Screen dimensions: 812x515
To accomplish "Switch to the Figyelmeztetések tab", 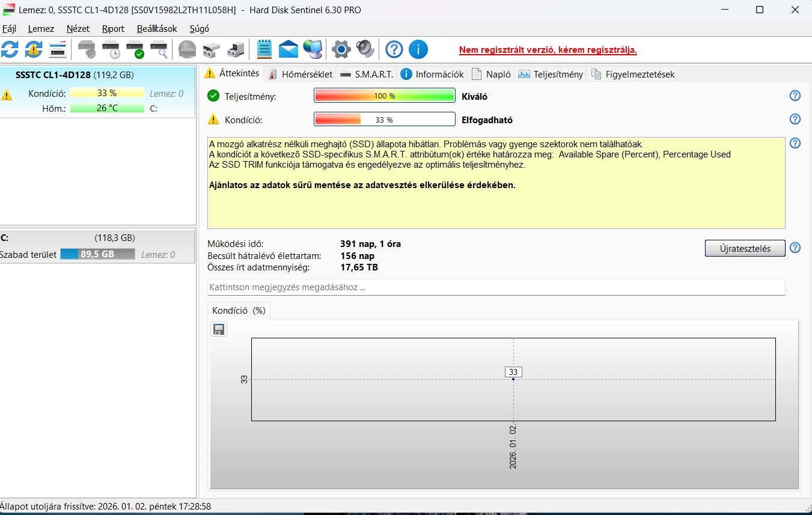I will 633,75.
